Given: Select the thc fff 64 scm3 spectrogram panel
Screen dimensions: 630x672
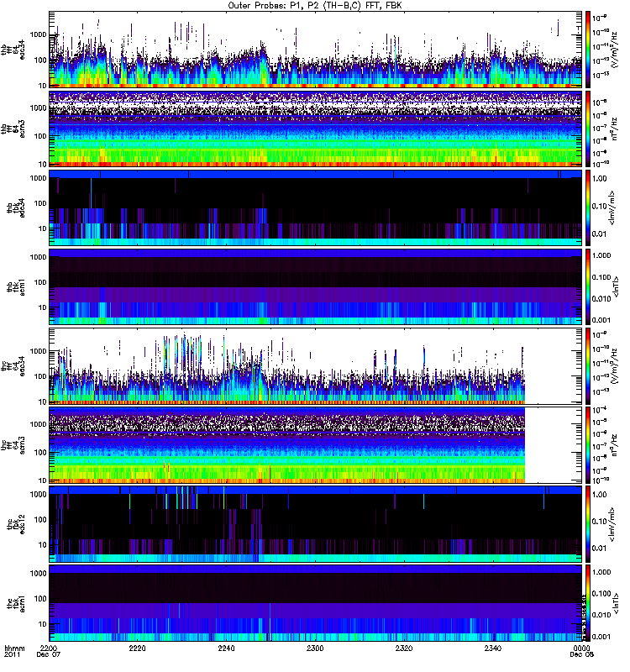Looking at the screenshot, I should click(x=316, y=445).
